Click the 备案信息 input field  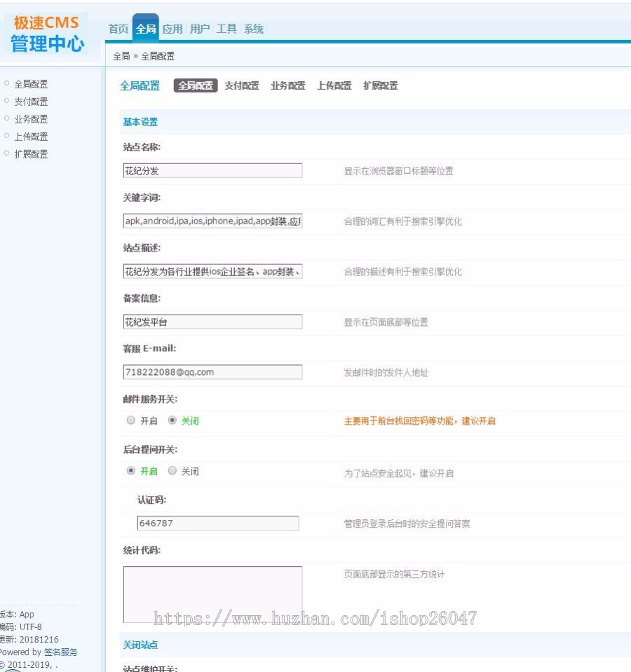click(212, 322)
